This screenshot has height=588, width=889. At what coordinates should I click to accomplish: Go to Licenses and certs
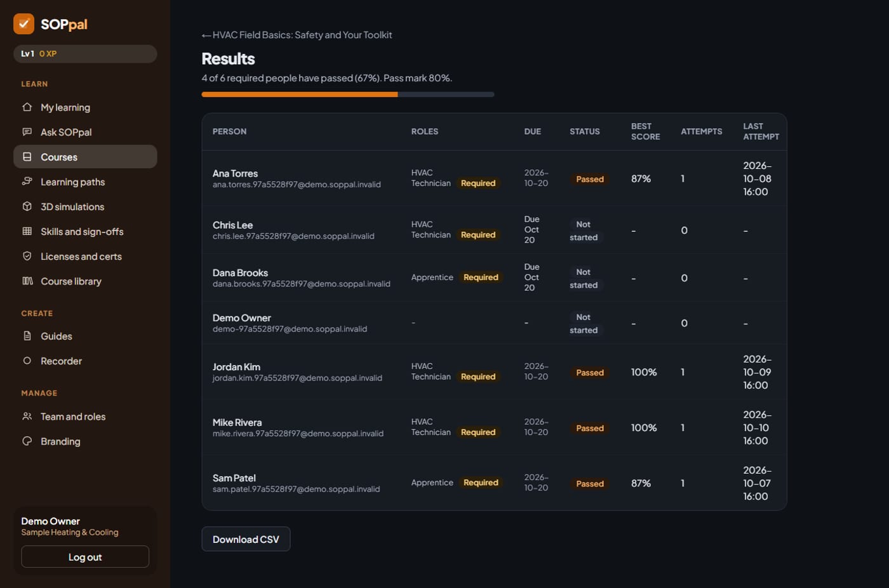(x=85, y=256)
